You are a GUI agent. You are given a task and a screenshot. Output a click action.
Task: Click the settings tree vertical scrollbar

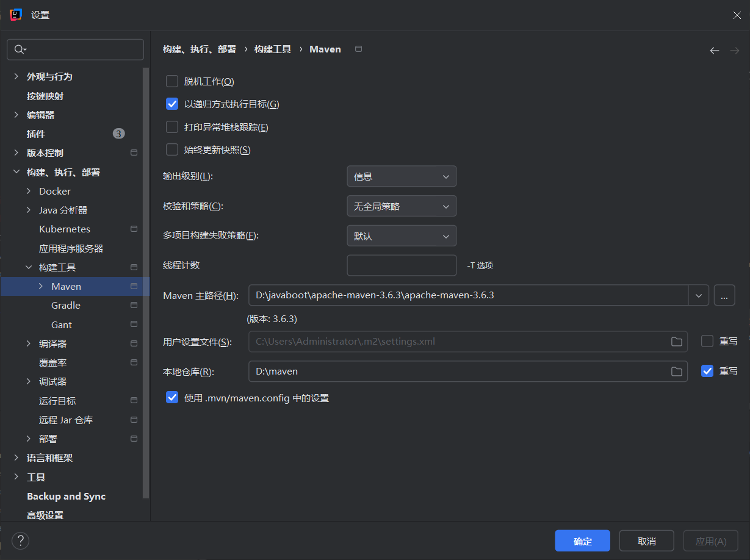click(146, 284)
